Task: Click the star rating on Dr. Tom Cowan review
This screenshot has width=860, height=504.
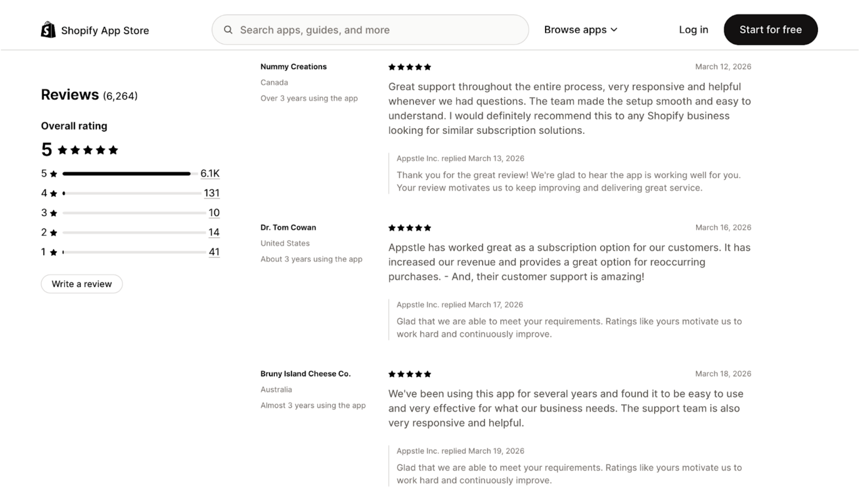Action: (409, 228)
